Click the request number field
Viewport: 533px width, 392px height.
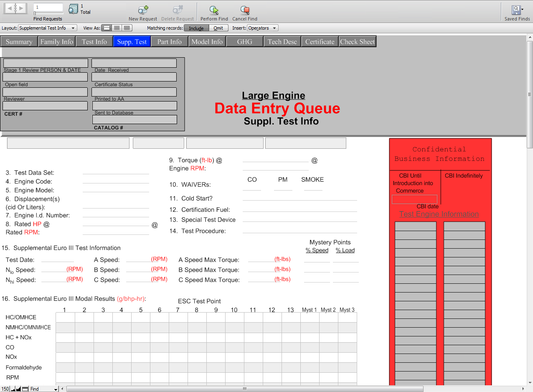(x=48, y=7)
